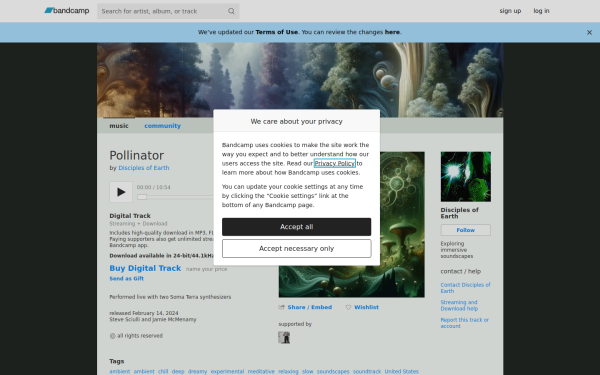Open the deep tag
The image size is (600, 375).
(178, 372)
